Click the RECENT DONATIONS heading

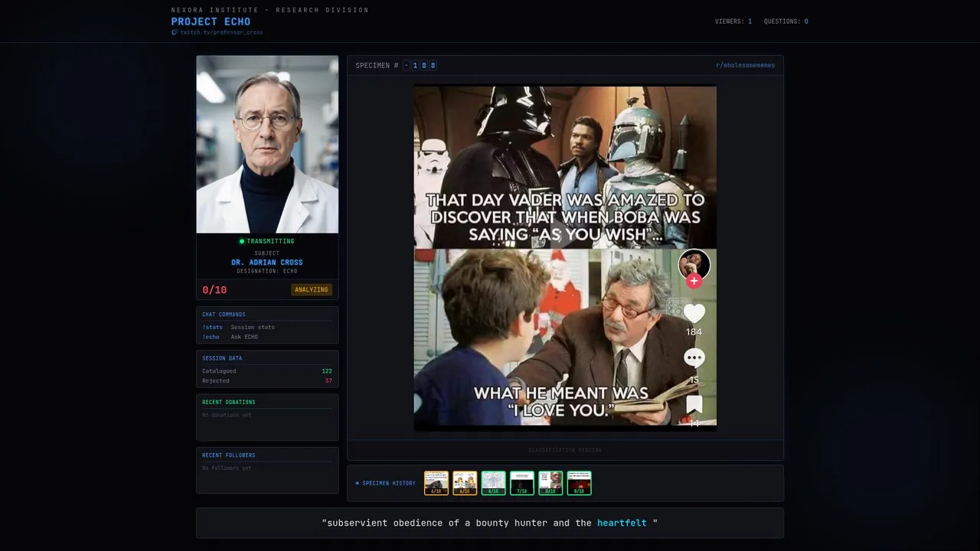pyautogui.click(x=229, y=403)
